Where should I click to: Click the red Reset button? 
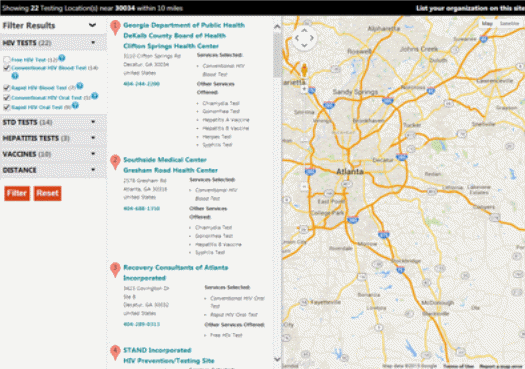pyautogui.click(x=47, y=193)
